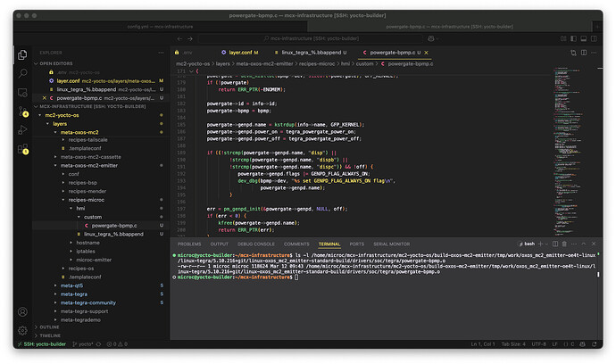Go forward with the navigation arrow
616x364 pixels.
click(190, 38)
